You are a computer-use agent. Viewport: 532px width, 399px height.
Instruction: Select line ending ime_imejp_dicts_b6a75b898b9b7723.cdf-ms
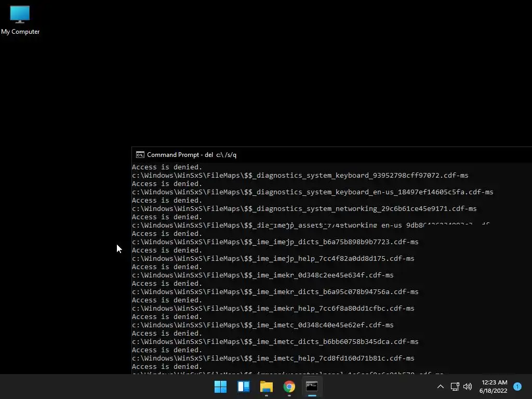click(275, 242)
